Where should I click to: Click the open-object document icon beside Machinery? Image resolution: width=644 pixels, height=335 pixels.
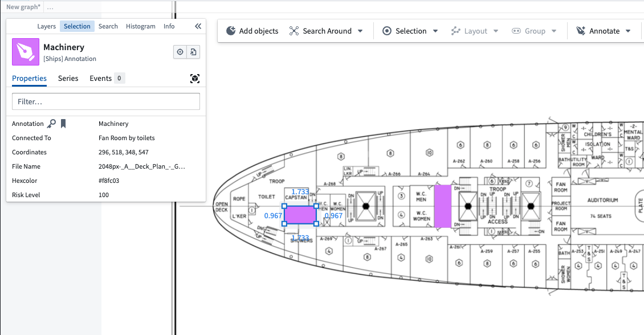pos(193,52)
